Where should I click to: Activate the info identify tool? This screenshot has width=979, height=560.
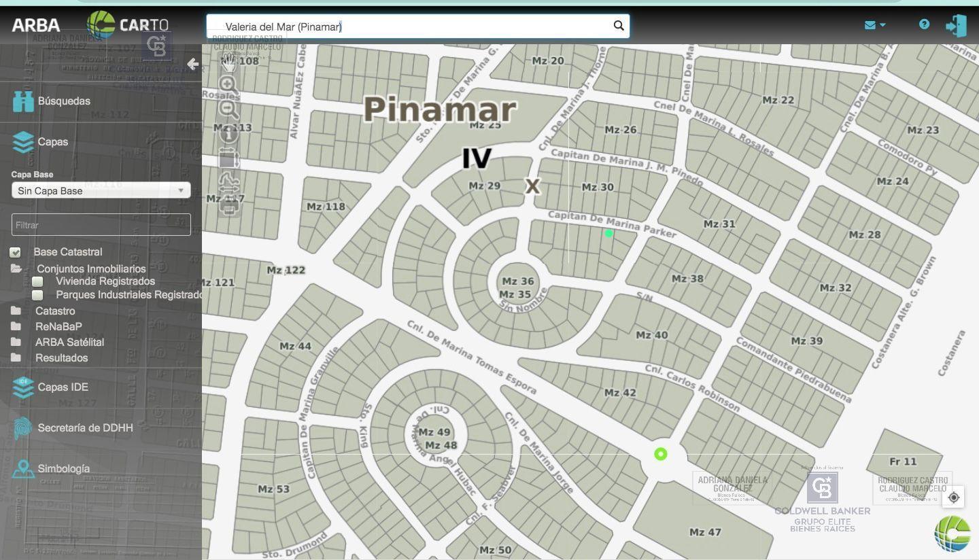click(229, 134)
